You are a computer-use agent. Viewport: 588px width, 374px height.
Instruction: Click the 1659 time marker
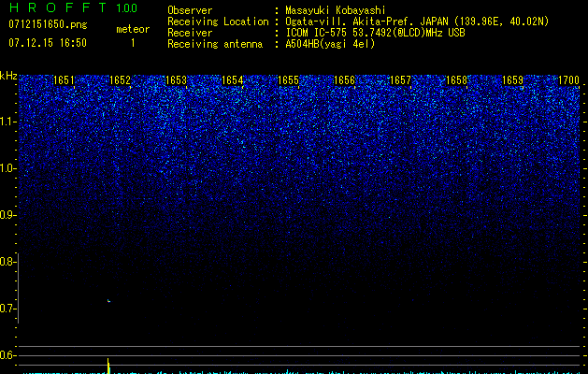tap(512, 80)
